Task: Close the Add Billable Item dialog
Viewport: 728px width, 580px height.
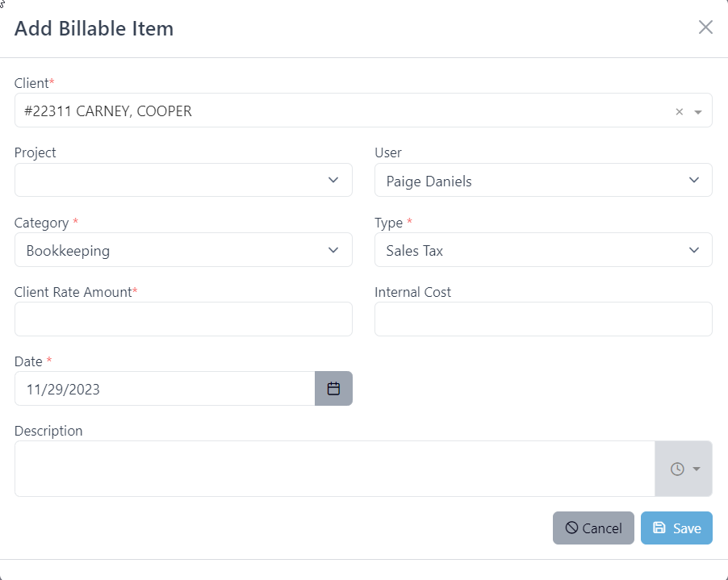Action: (705, 27)
